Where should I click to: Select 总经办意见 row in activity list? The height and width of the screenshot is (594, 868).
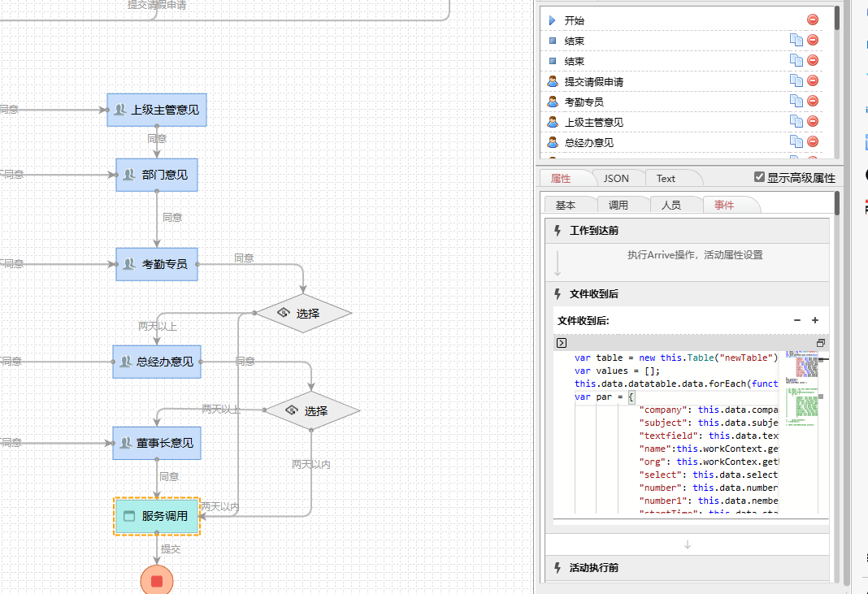681,143
